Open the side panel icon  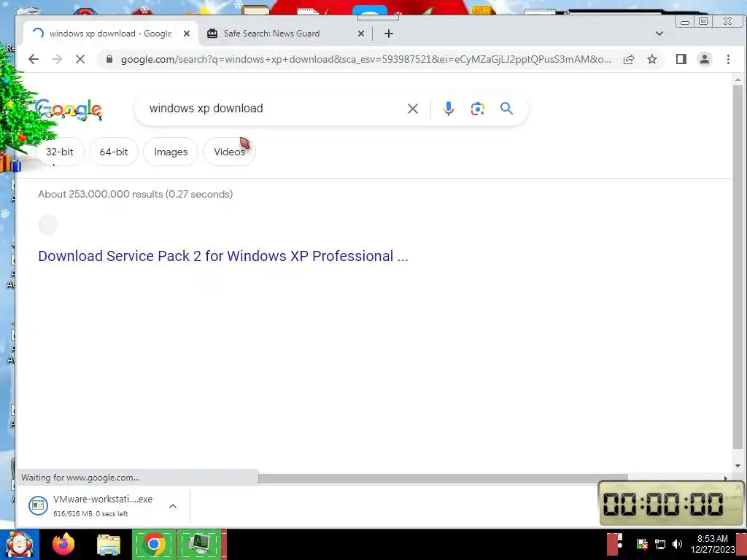(681, 59)
